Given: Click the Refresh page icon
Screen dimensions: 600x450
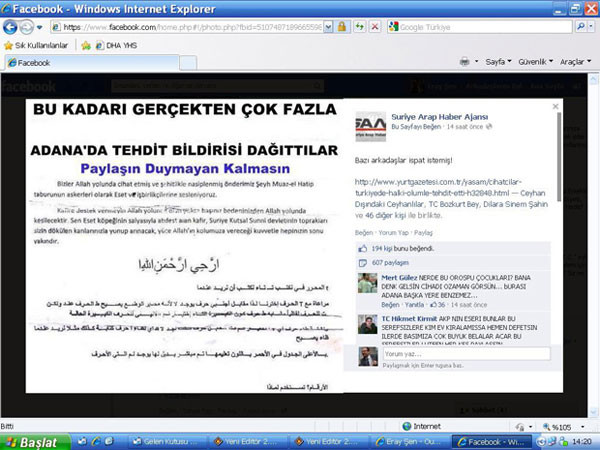Looking at the screenshot, I should [358, 25].
